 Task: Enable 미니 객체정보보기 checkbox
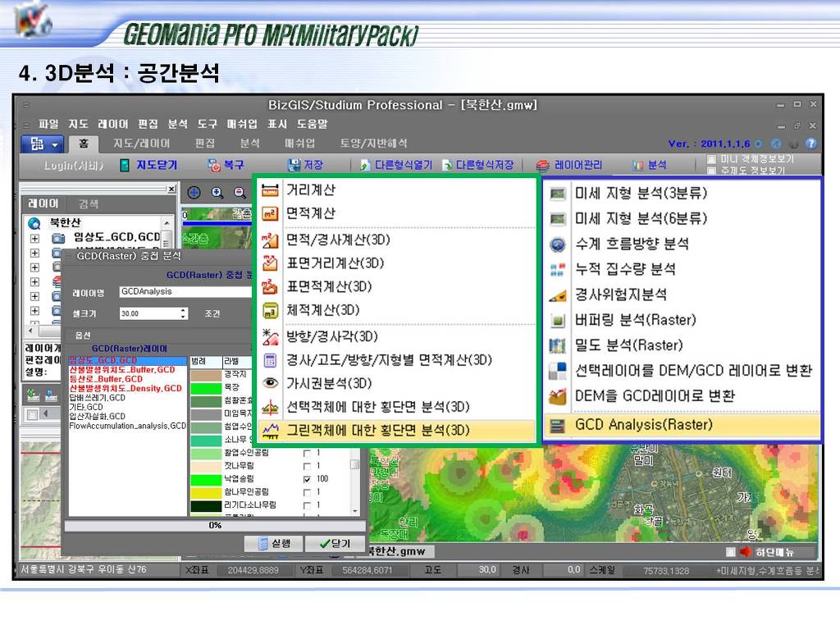tap(711, 159)
